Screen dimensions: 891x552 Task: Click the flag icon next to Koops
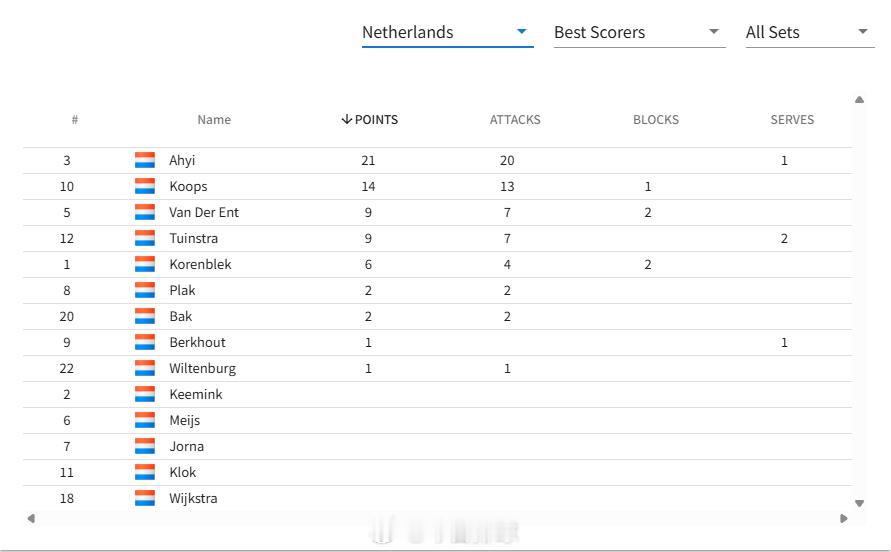145,186
